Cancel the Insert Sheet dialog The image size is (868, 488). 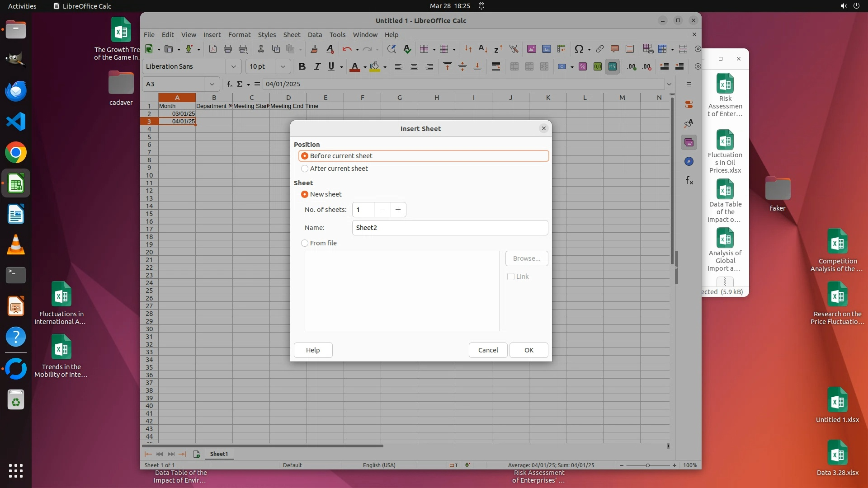(x=488, y=350)
